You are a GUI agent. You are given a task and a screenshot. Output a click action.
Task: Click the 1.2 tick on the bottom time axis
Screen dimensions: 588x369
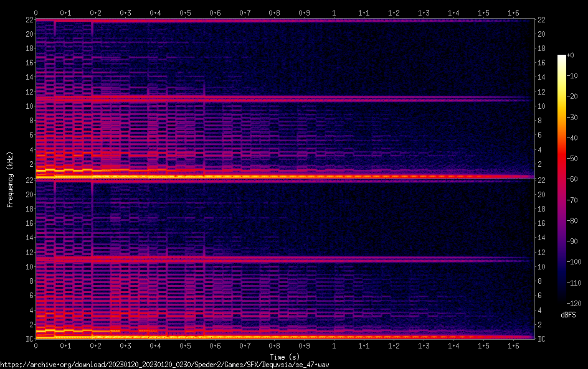394,345
